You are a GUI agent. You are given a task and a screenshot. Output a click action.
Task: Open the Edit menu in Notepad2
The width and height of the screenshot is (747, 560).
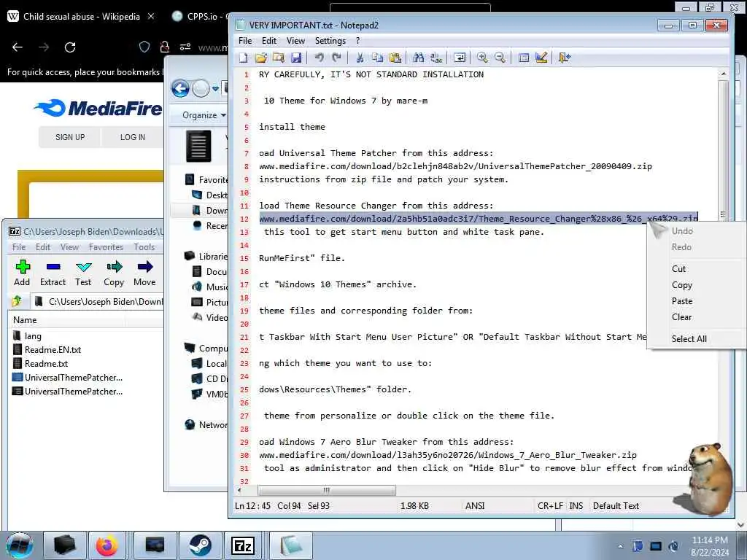click(x=269, y=41)
